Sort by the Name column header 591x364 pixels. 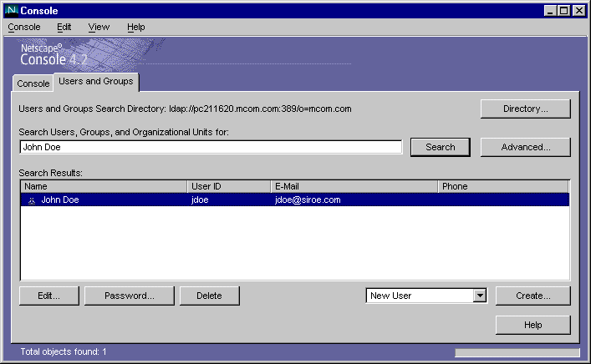(x=104, y=186)
